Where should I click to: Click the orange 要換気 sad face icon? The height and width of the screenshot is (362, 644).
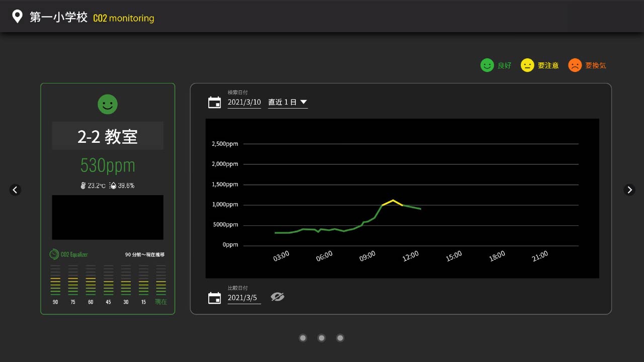tap(575, 65)
